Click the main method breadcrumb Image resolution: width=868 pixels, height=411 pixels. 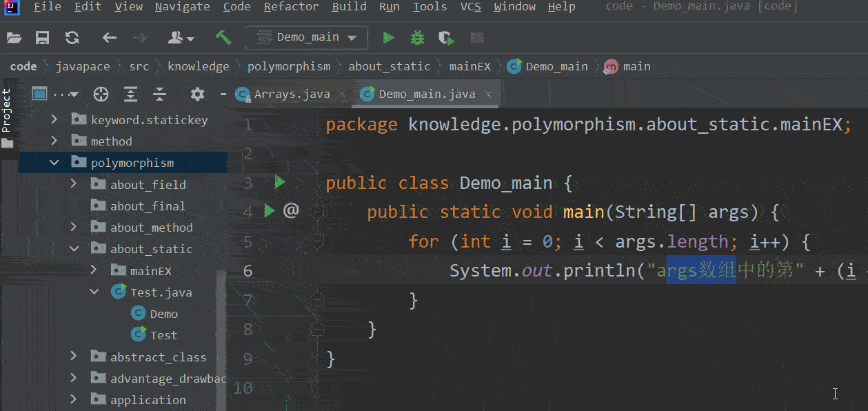(x=628, y=67)
